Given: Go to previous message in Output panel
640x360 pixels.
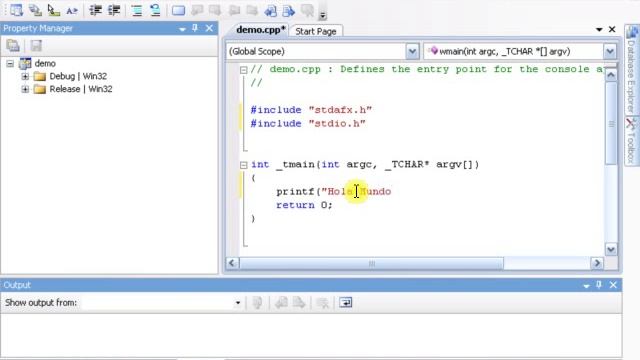Looking at the screenshot, I should coord(281,302).
